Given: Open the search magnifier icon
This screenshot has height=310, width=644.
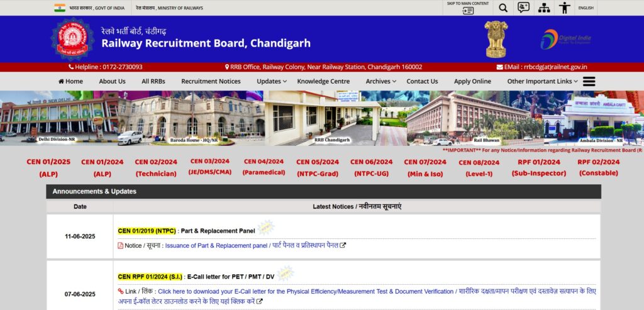Looking at the screenshot, I should [503, 8].
